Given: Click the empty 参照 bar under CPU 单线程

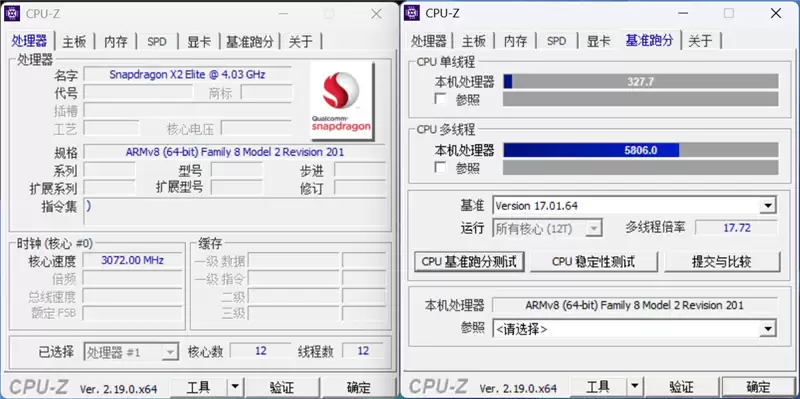Looking at the screenshot, I should [x=641, y=99].
